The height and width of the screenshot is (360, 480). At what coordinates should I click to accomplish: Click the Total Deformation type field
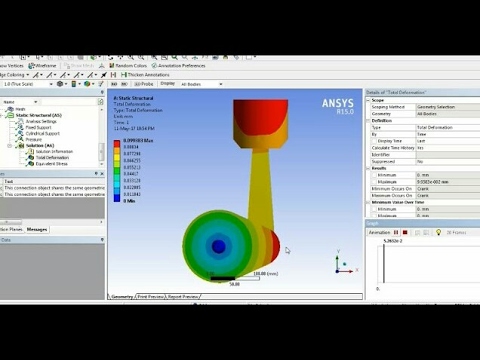pos(448,127)
